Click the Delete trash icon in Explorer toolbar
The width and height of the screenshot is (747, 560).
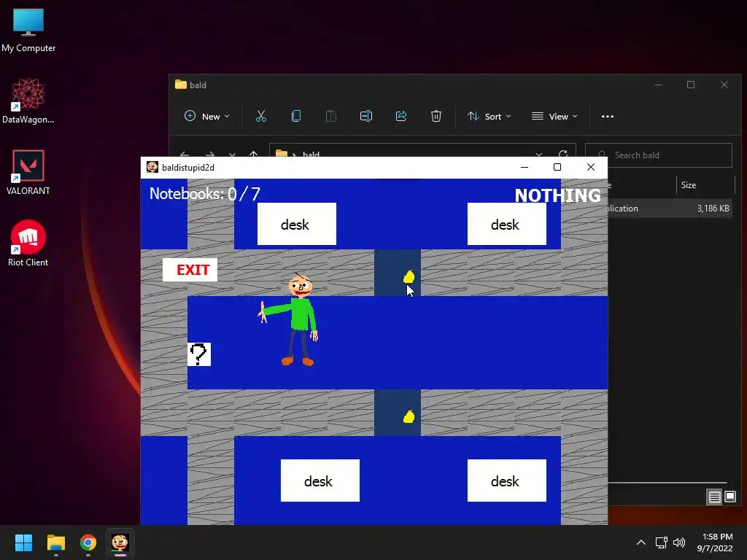click(436, 116)
